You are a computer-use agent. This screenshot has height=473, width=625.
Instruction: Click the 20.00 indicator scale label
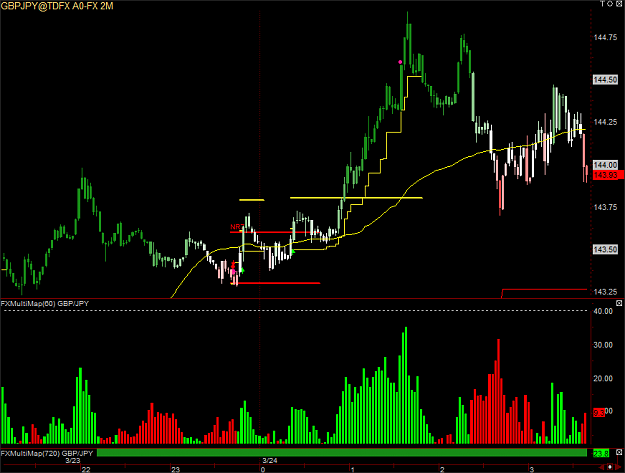point(603,379)
